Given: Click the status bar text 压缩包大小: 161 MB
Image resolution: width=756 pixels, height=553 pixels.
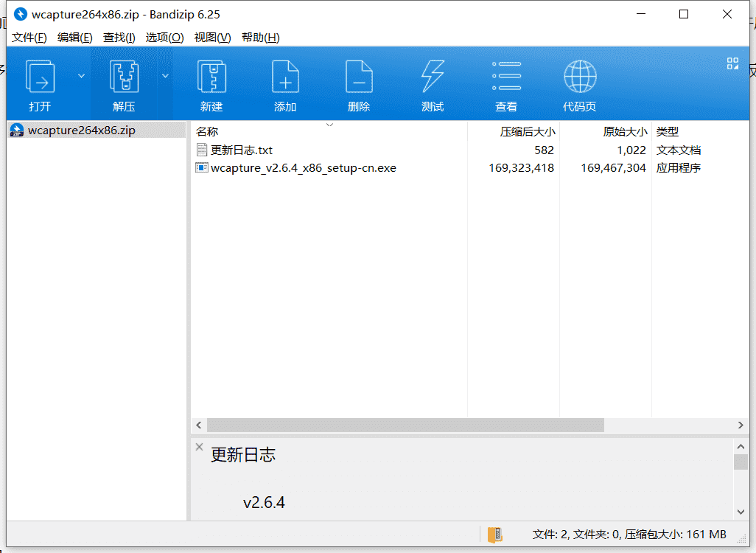Looking at the screenshot, I should point(676,535).
